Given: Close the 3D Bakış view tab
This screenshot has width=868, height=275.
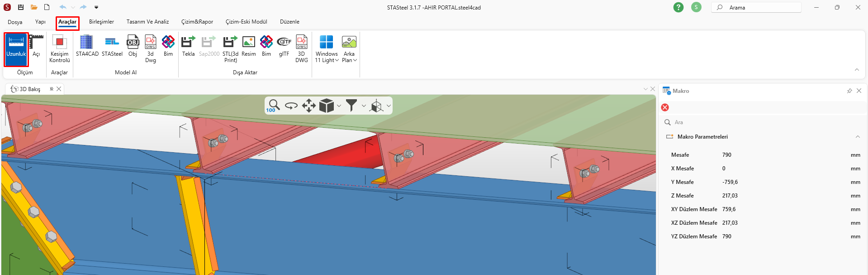Looking at the screenshot, I should coord(59,89).
